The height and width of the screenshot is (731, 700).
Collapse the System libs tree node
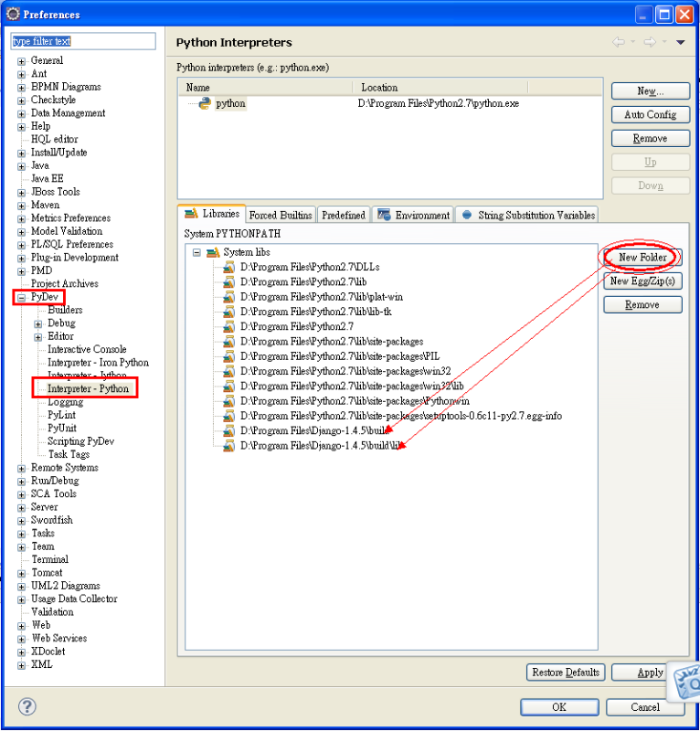point(196,252)
